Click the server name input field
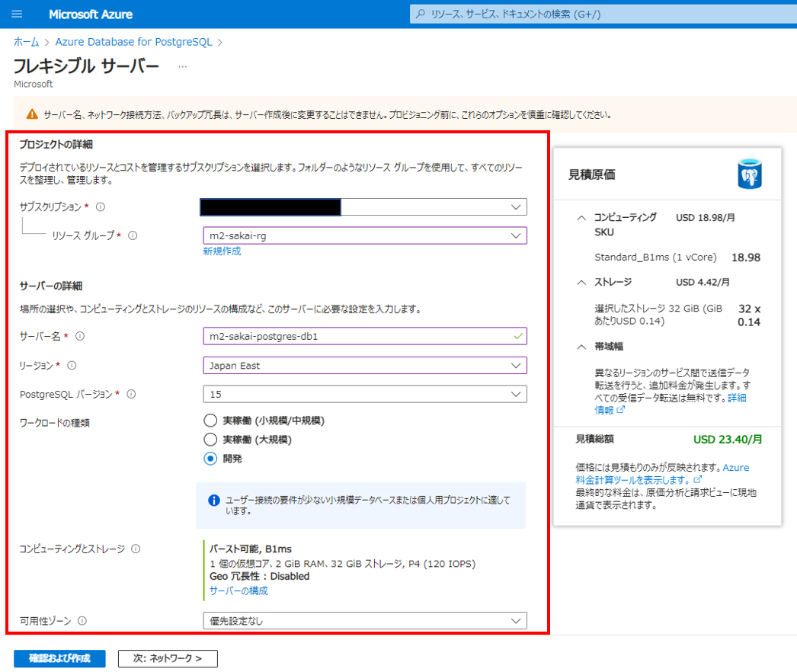Image resolution: width=797 pixels, height=672 pixels. (x=365, y=336)
